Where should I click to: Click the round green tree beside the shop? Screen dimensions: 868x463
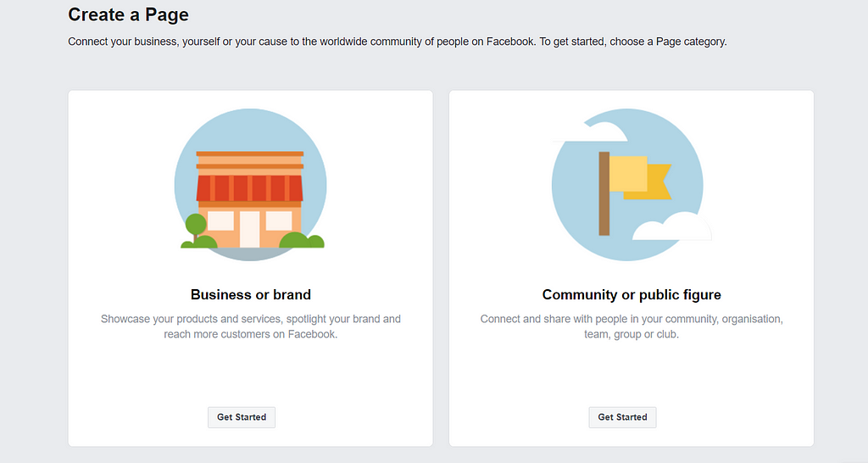[196, 225]
